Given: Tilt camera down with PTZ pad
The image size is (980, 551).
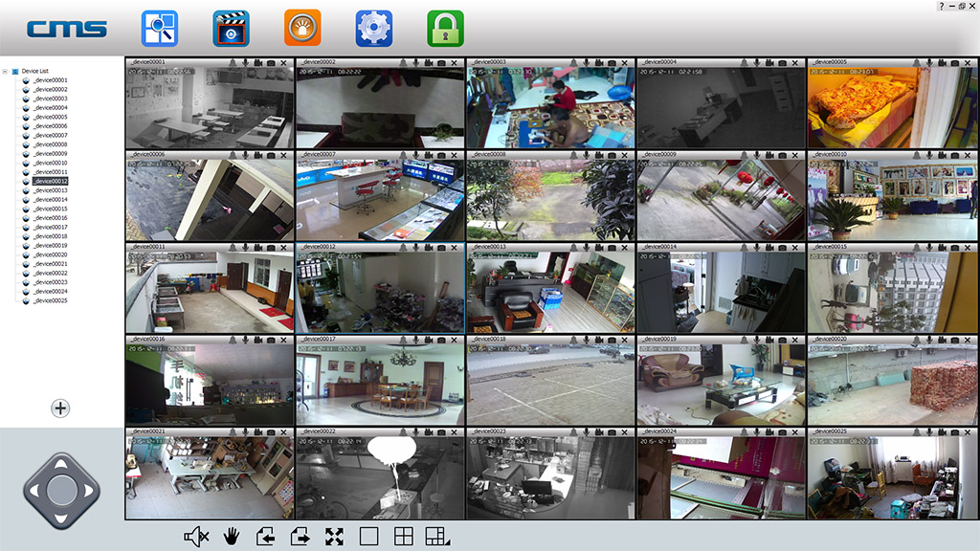Looking at the screenshot, I should 61,518.
